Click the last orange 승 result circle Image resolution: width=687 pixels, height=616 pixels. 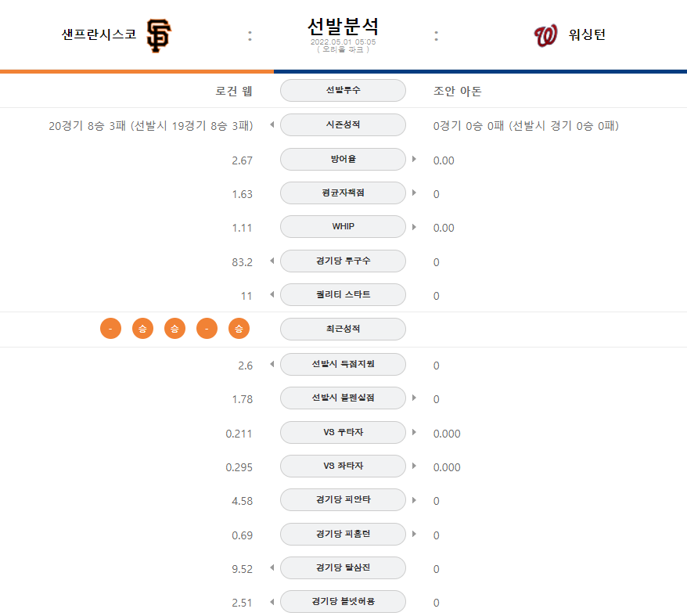coord(239,329)
